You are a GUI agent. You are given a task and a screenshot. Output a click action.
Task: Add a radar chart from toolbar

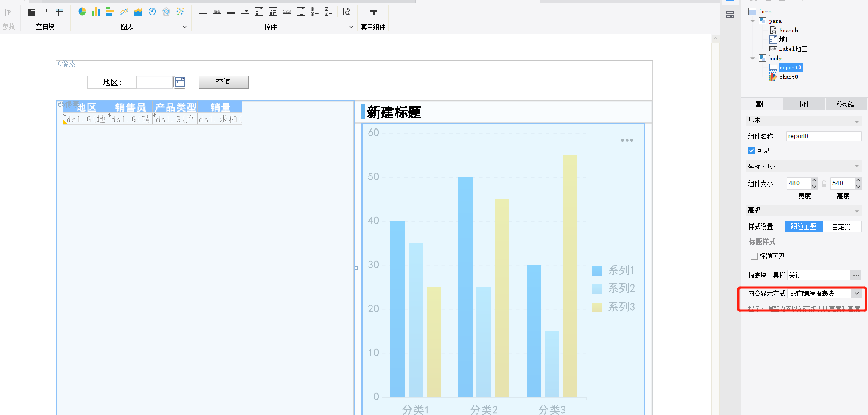(166, 11)
